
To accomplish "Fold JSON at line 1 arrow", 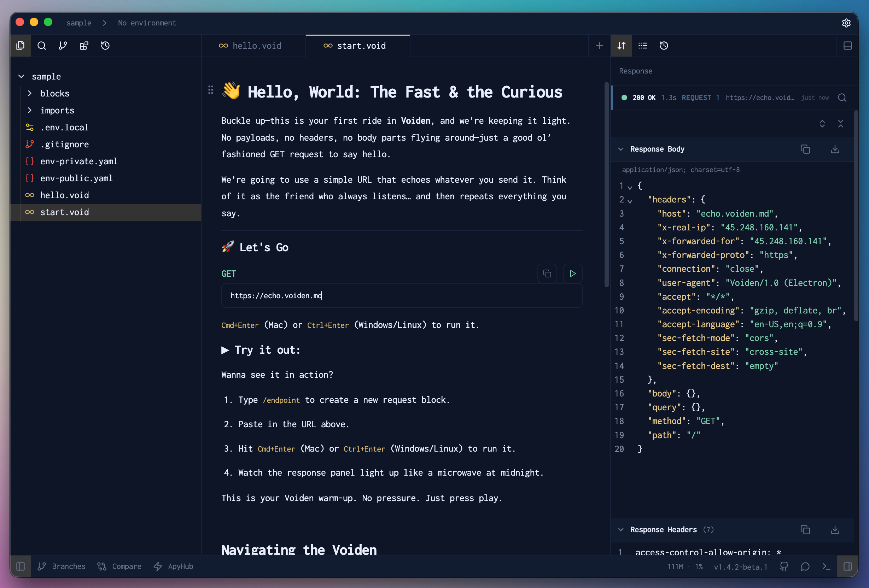I will coord(630,187).
